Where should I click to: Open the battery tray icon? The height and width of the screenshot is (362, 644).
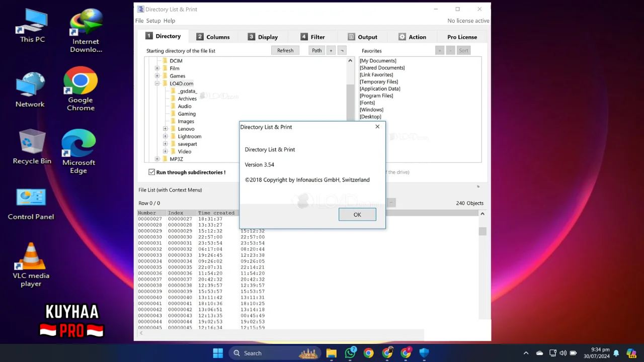tap(573, 353)
